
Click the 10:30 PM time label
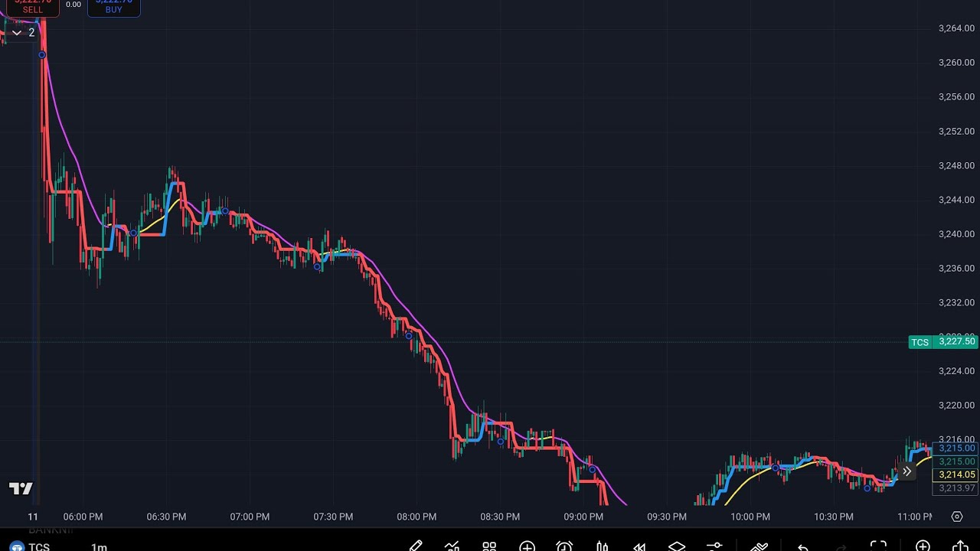[834, 517]
